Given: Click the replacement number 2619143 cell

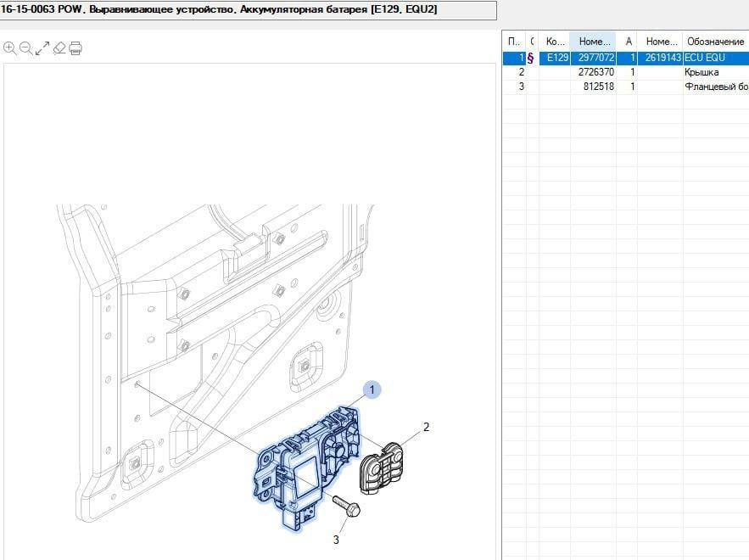Looking at the screenshot, I should 662,58.
